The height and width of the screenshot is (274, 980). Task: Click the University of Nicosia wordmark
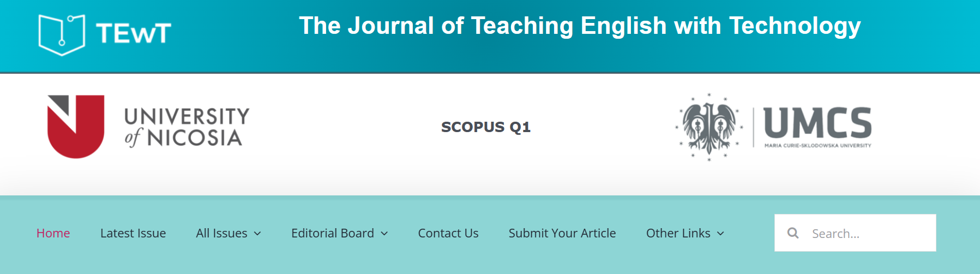point(187,127)
